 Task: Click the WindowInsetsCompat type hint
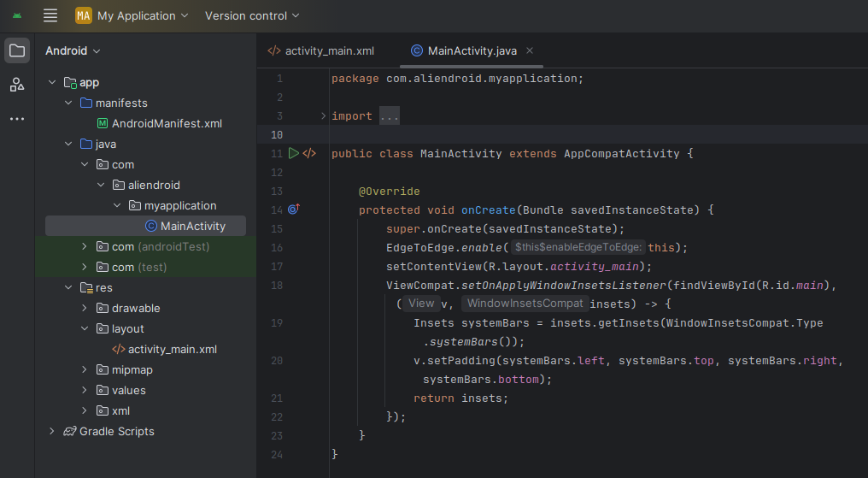(525, 304)
